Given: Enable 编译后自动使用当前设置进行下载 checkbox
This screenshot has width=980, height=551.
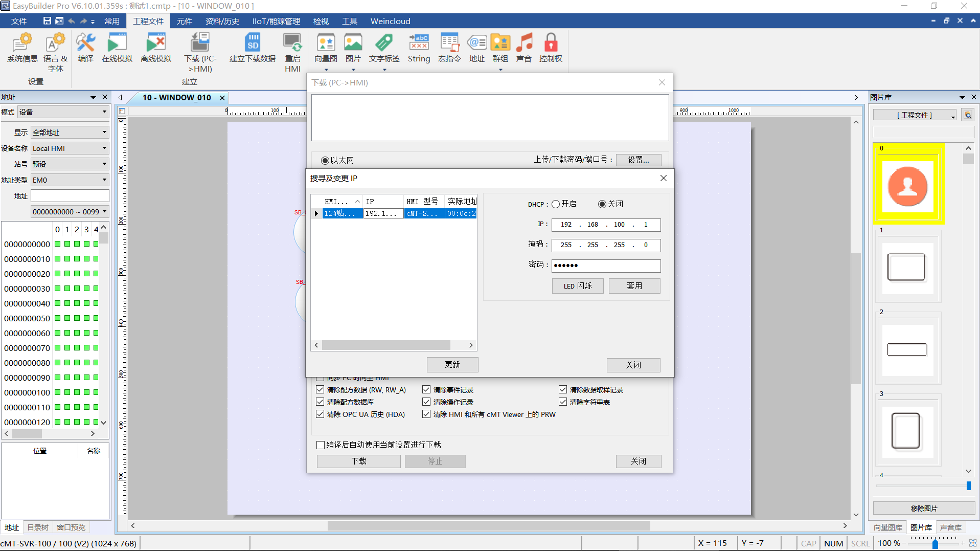Looking at the screenshot, I should [321, 445].
